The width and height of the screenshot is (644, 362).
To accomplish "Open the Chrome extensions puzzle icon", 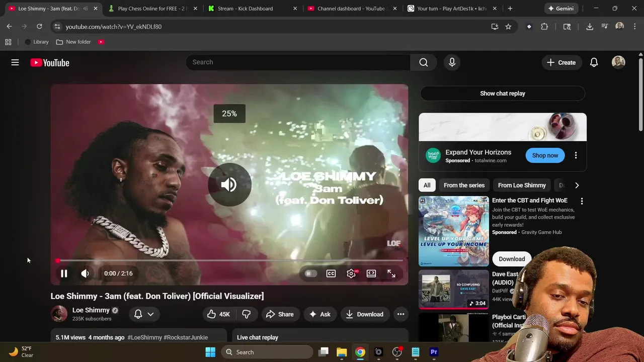I will click(544, 27).
